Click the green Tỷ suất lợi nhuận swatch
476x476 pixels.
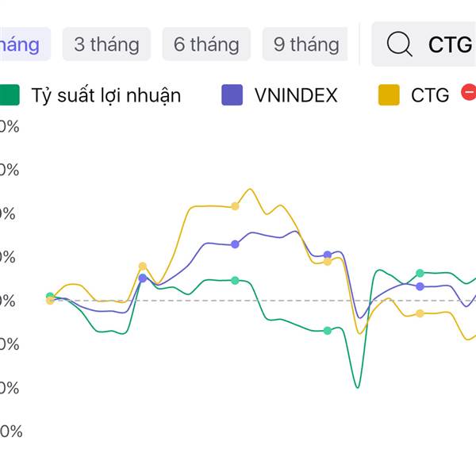pos(9,96)
